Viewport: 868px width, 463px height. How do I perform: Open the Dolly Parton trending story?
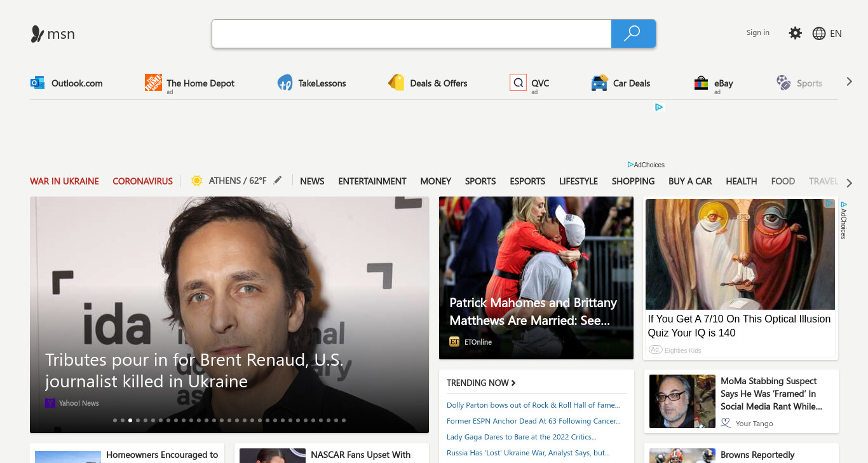coord(533,405)
